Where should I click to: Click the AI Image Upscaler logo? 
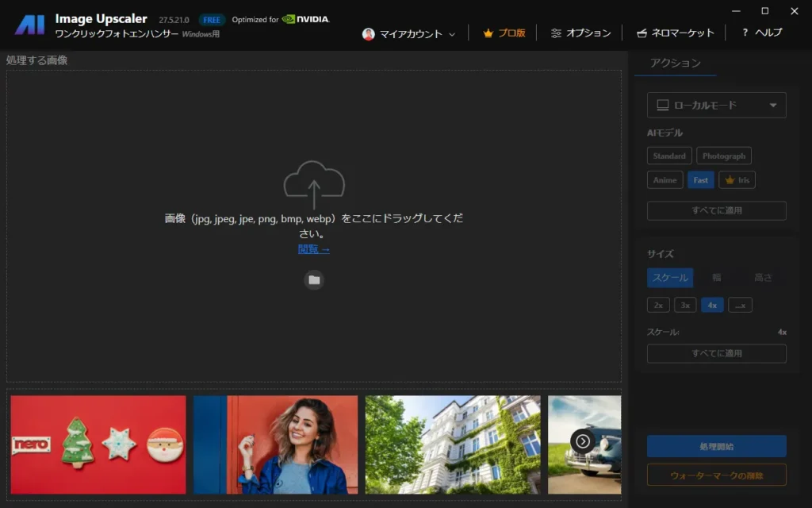pyautogui.click(x=29, y=25)
